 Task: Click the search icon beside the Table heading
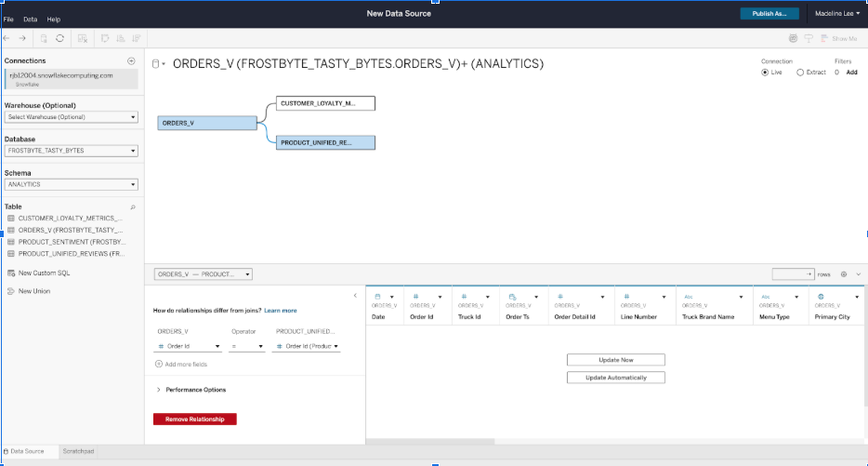click(x=133, y=206)
